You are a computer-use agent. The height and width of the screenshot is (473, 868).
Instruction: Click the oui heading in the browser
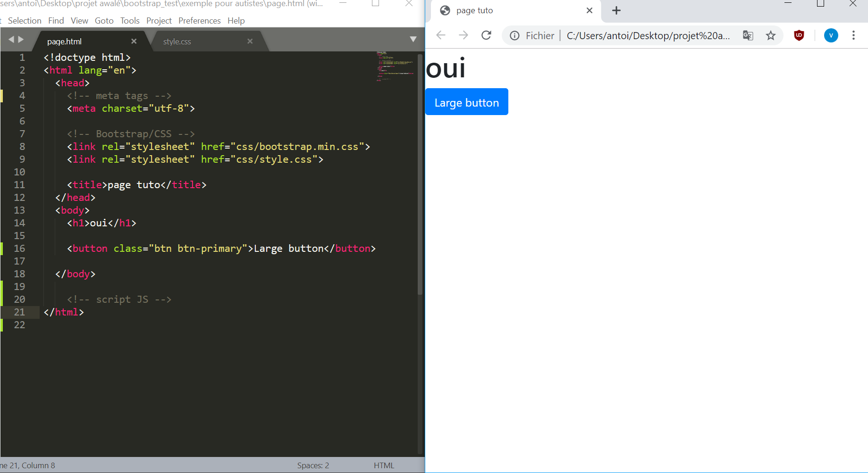[446, 68]
